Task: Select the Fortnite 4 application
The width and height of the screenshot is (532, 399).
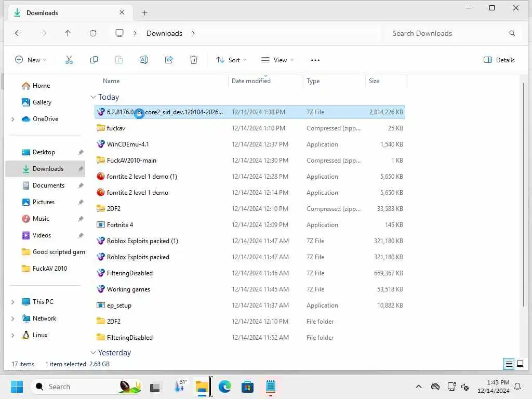Action: [x=250, y=225]
